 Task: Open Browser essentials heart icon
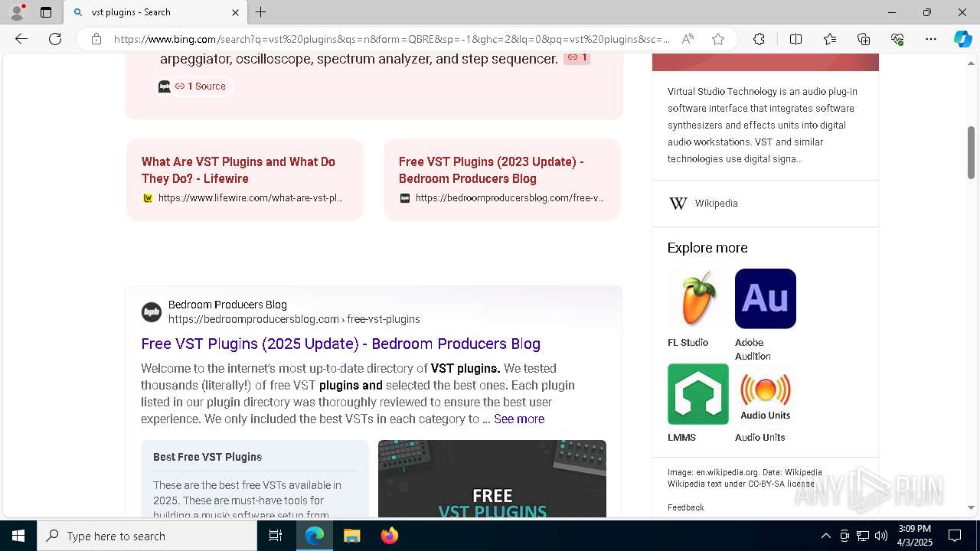click(x=897, y=39)
